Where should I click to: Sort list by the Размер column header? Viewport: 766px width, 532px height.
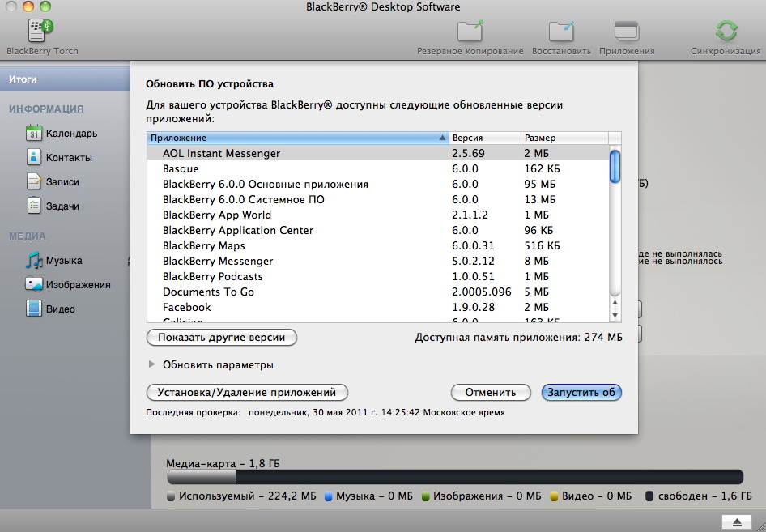click(564, 138)
